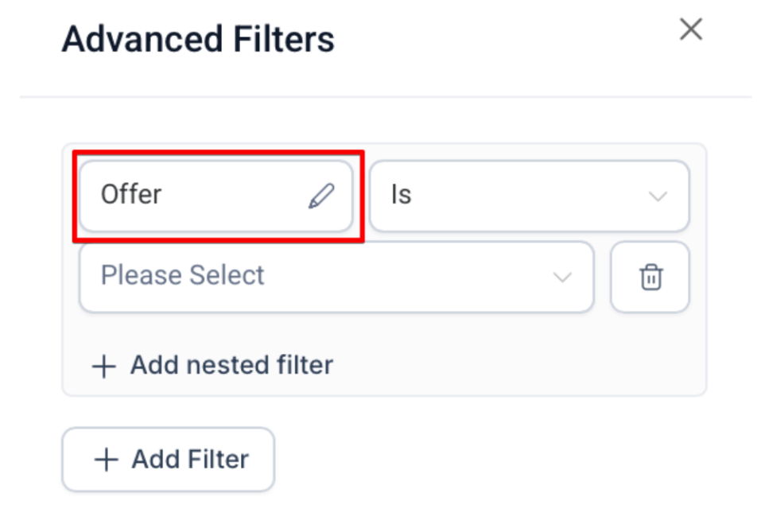This screenshot has height=532, width=765.
Task: Click the chevron arrow in Please Select
Action: (562, 278)
